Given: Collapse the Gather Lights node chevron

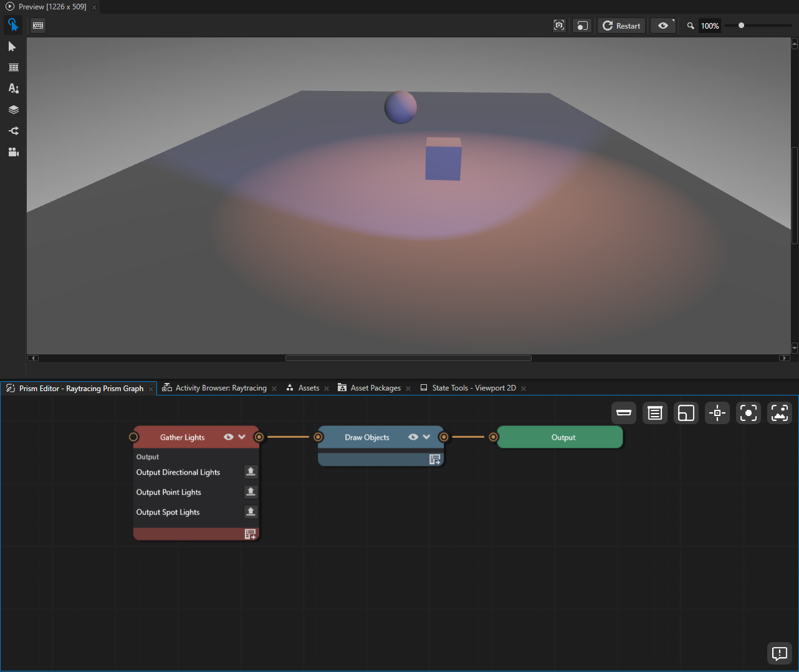Looking at the screenshot, I should (242, 437).
